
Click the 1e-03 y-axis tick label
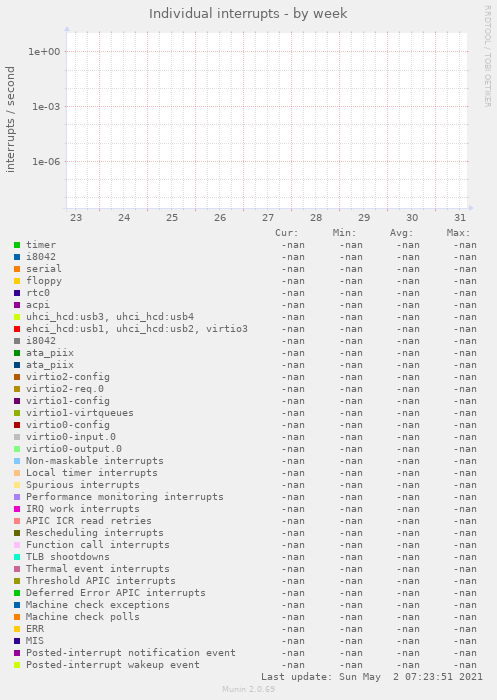(45, 107)
